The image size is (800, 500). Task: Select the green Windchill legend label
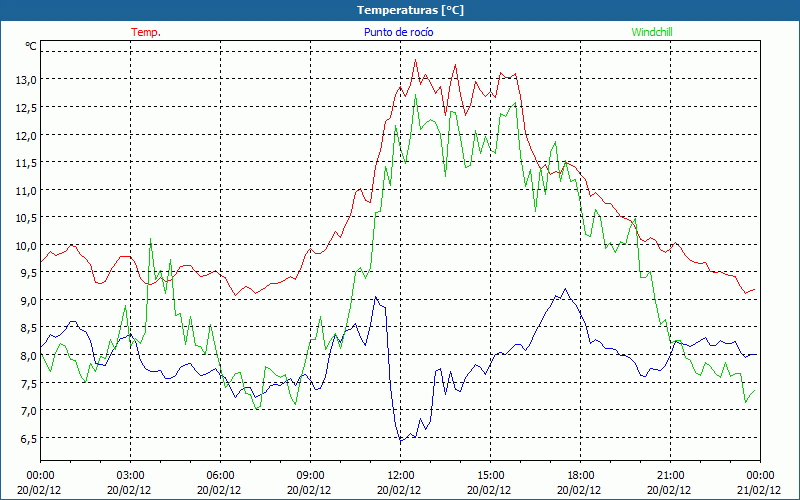pos(652,32)
